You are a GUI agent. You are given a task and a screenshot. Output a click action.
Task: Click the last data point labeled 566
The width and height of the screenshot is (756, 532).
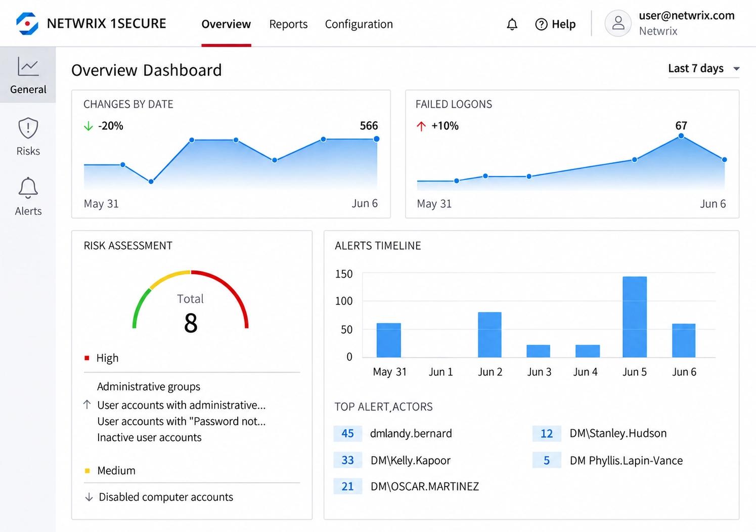376,139
